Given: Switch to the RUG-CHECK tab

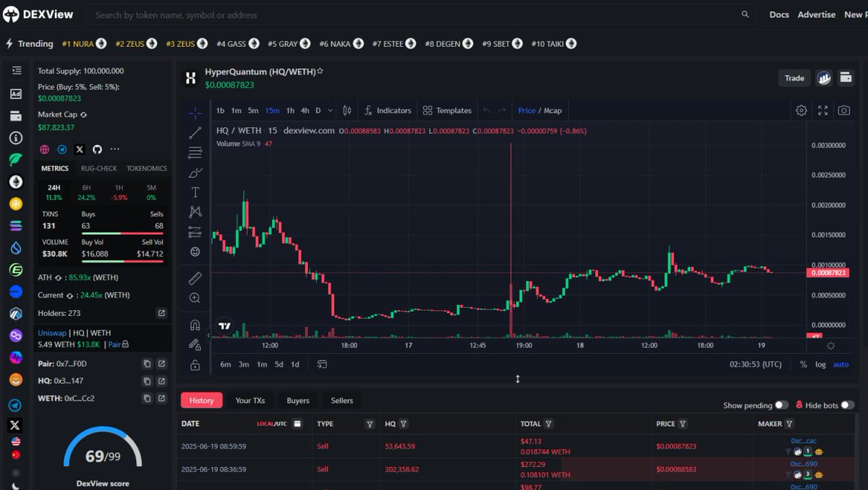Looking at the screenshot, I should coord(98,168).
